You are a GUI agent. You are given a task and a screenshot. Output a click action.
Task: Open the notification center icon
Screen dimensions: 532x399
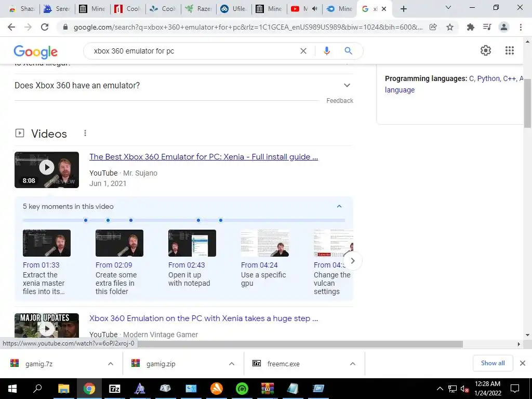click(x=515, y=389)
